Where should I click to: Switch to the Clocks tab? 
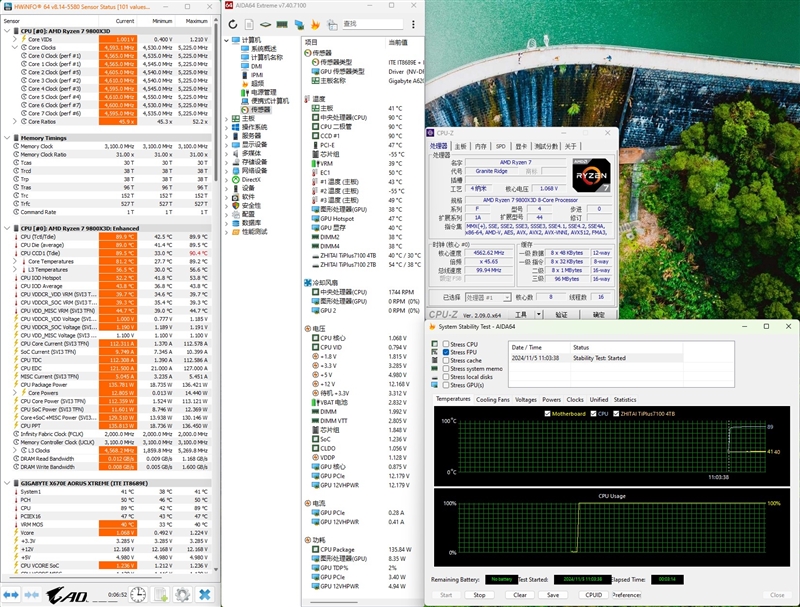[x=574, y=400]
